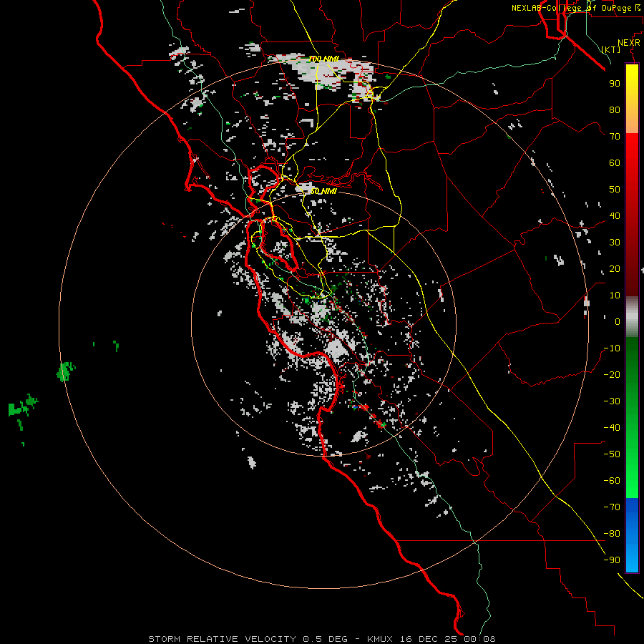Click the -20 value on velocity scale
This screenshot has height=644, width=644.
tap(612, 375)
